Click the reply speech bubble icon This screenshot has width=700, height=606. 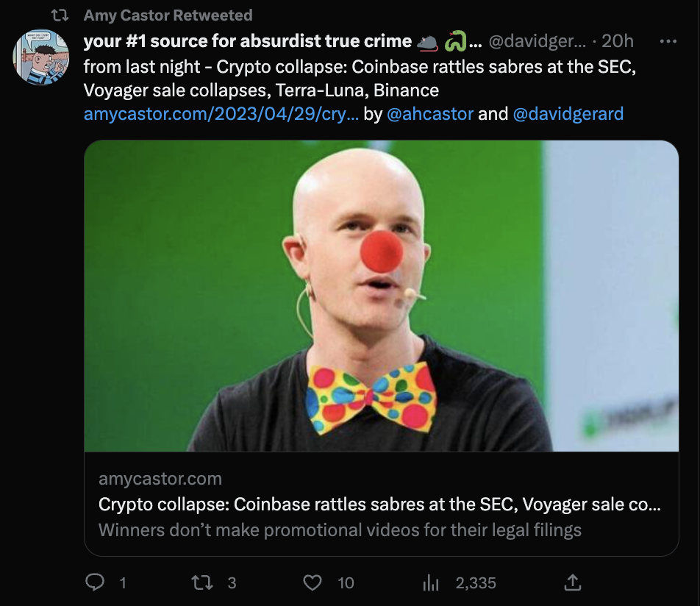[x=95, y=582]
